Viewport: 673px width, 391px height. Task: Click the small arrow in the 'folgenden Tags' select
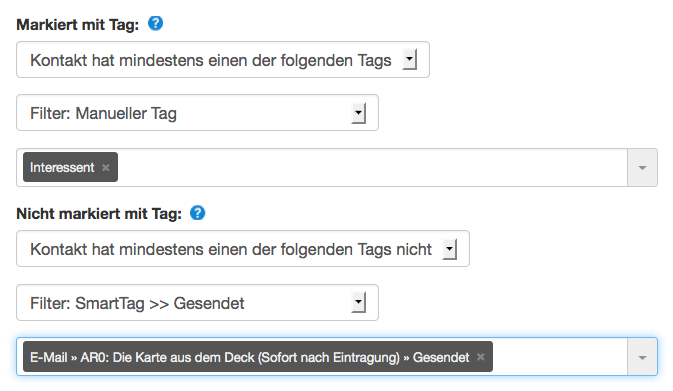409,60
